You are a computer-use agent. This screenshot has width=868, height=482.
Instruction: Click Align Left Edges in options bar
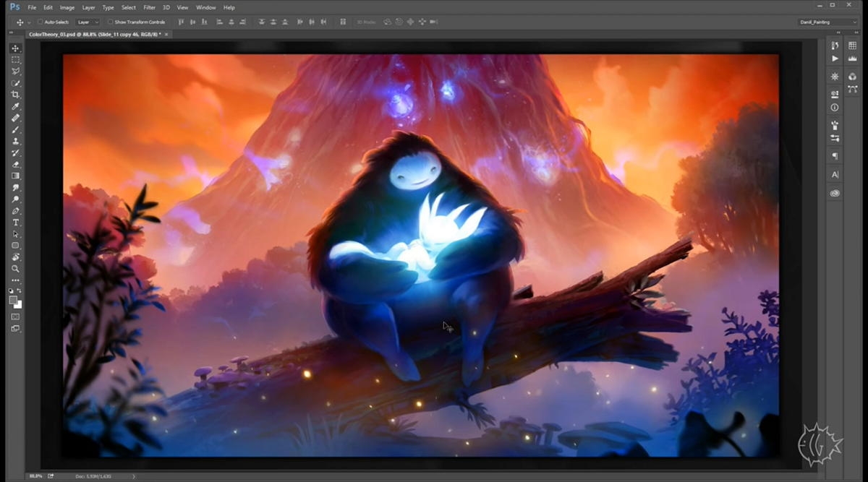[221, 22]
